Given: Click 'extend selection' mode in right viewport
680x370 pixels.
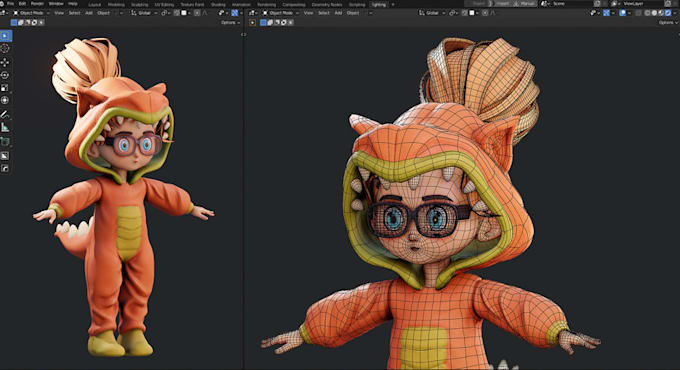Looking at the screenshot, I should tap(270, 22).
